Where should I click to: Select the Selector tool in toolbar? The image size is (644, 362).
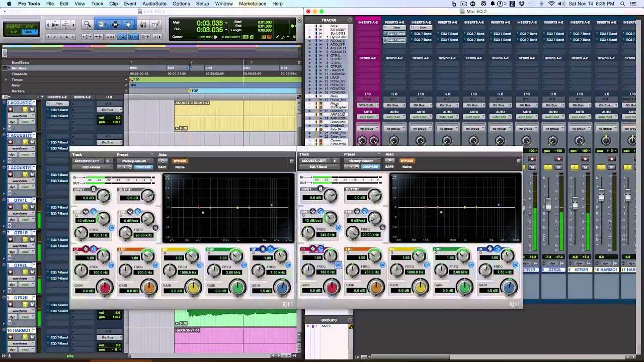click(x=115, y=24)
